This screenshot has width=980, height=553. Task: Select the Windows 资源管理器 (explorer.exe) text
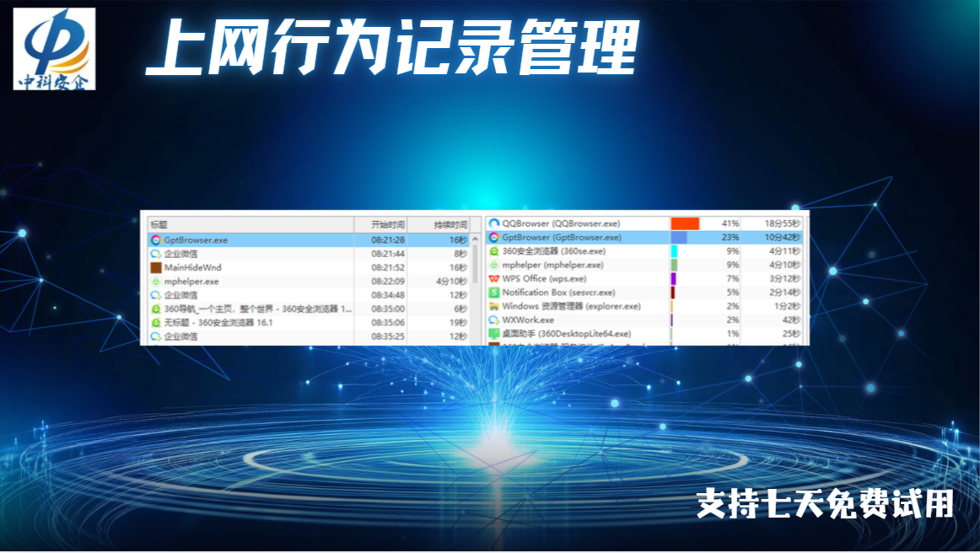pos(571,306)
